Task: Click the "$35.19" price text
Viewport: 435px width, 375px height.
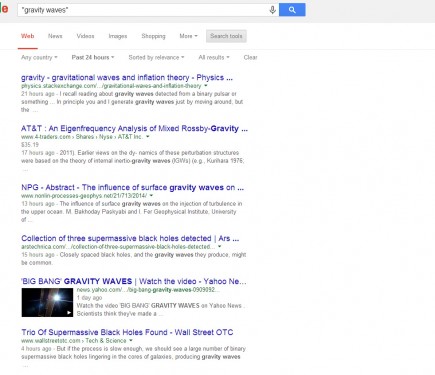Action: (30, 145)
